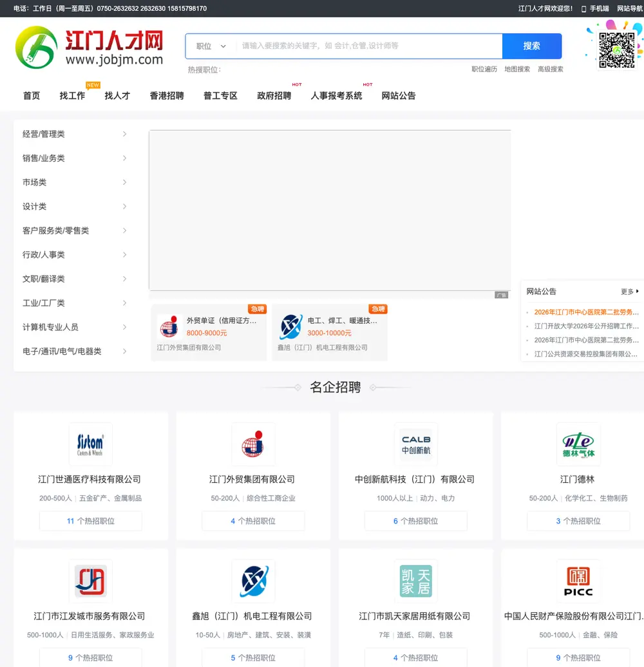Click salary text 3000-10000元

[329, 333]
